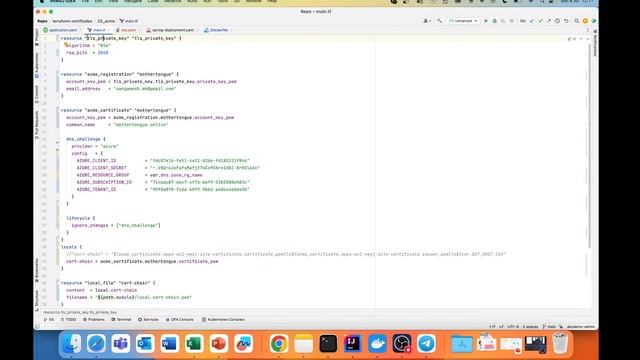Close the Dockerfile editor tab
Viewport: 640px width, 360px height.
coord(231,30)
